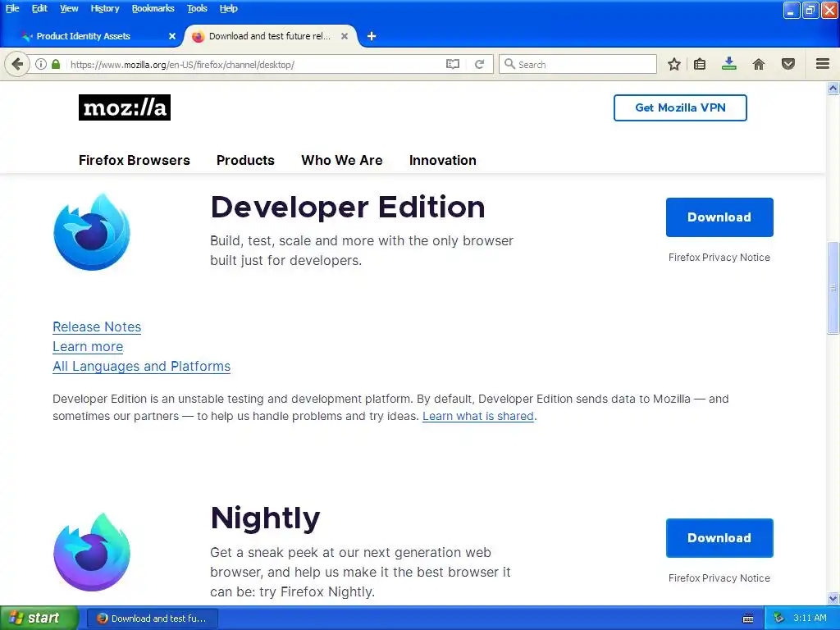Open the Downloads arrow icon
Screen dimensions: 840x630
(x=729, y=64)
